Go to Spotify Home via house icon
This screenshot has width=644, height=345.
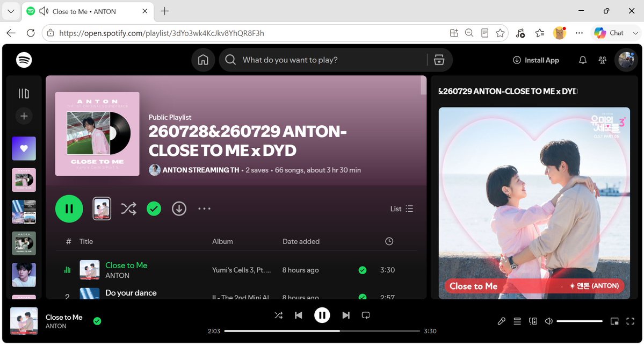click(x=203, y=60)
